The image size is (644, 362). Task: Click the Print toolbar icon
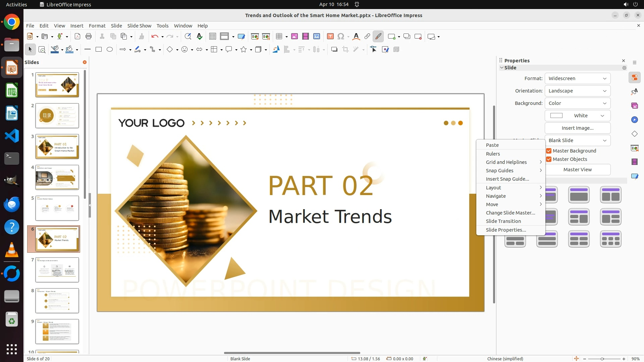tap(89, 37)
